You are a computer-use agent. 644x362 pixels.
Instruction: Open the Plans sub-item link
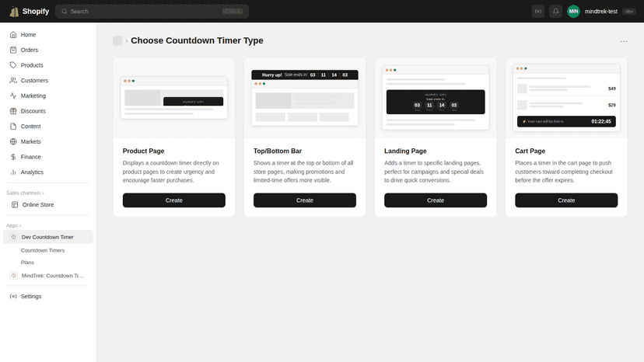click(x=27, y=263)
